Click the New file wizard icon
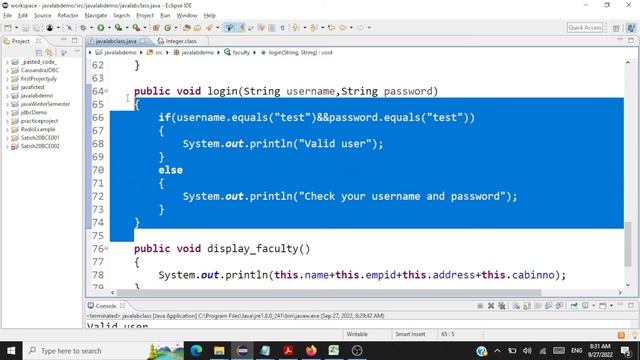Image resolution: width=640 pixels, height=360 pixels. (x=8, y=28)
